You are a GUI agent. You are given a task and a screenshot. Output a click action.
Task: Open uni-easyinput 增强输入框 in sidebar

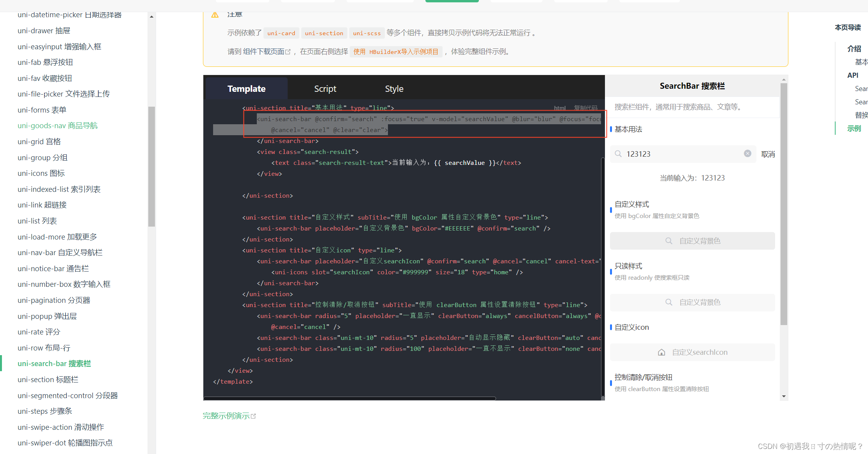tap(59, 46)
